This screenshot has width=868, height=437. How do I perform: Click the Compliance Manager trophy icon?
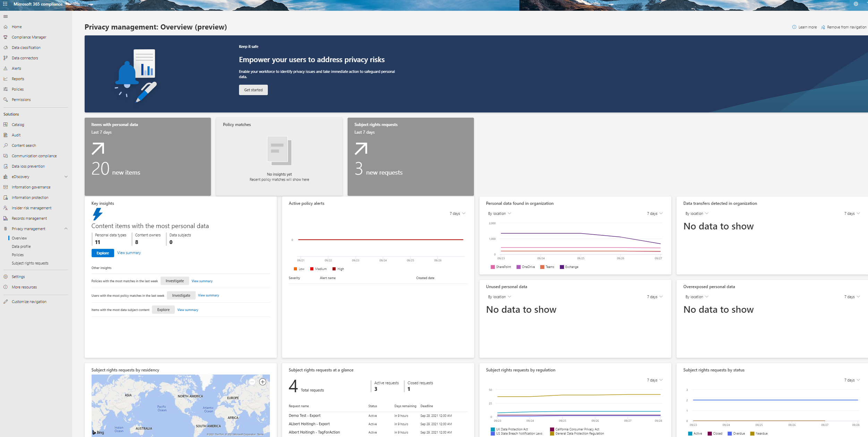6,37
